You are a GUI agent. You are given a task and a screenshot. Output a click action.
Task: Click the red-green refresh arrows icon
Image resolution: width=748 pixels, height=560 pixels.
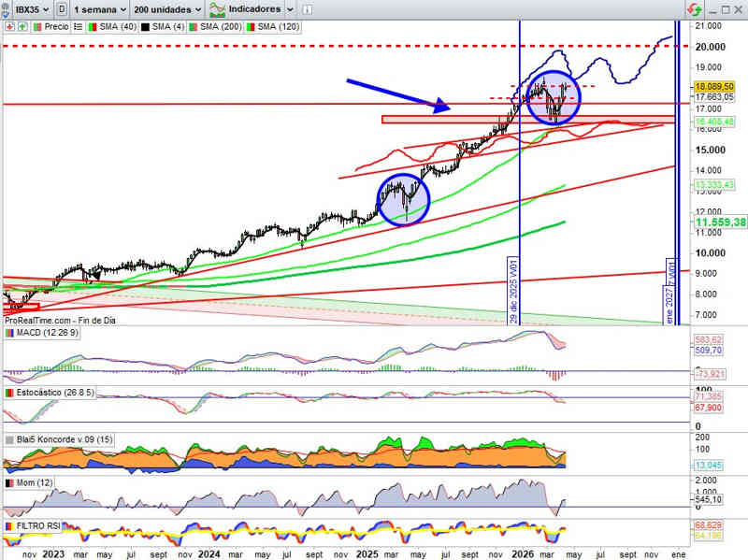(694, 9)
